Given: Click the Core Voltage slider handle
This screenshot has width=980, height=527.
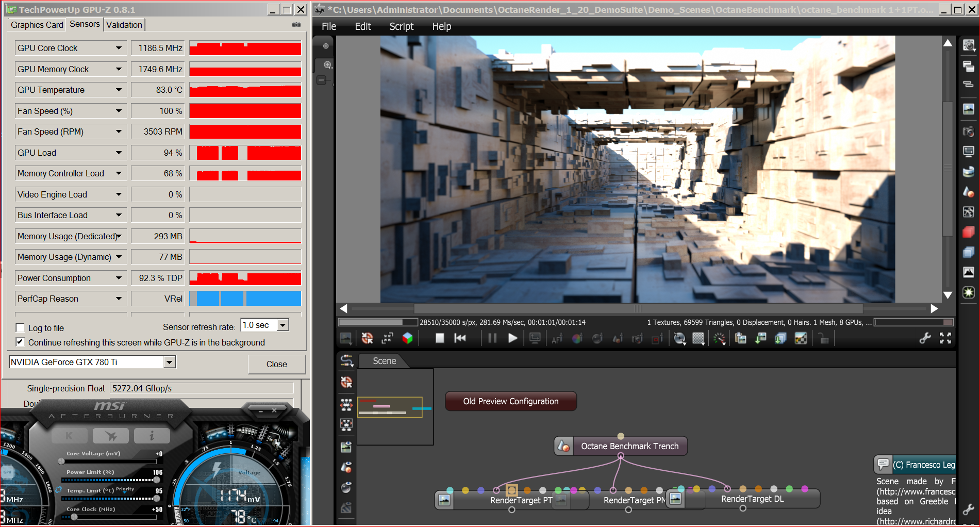Looking at the screenshot, I should tap(62, 461).
